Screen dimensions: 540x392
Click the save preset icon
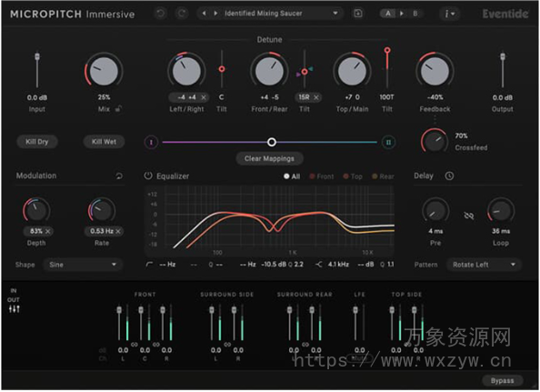pos(358,14)
